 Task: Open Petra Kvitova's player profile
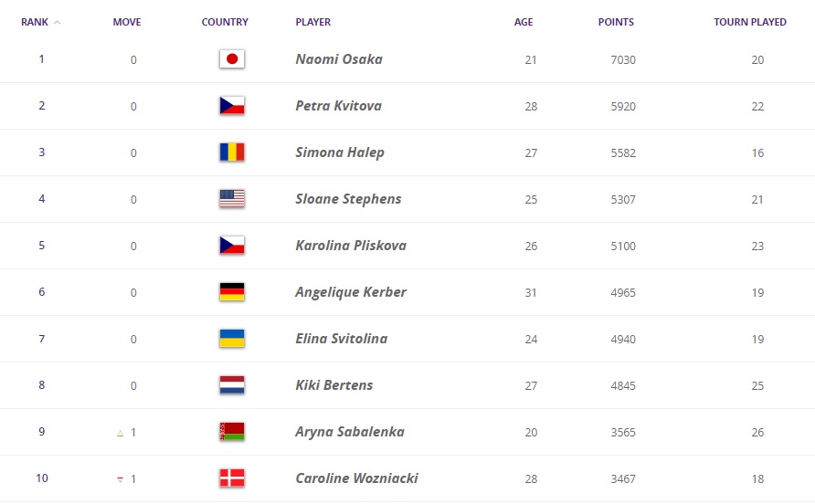click(339, 106)
